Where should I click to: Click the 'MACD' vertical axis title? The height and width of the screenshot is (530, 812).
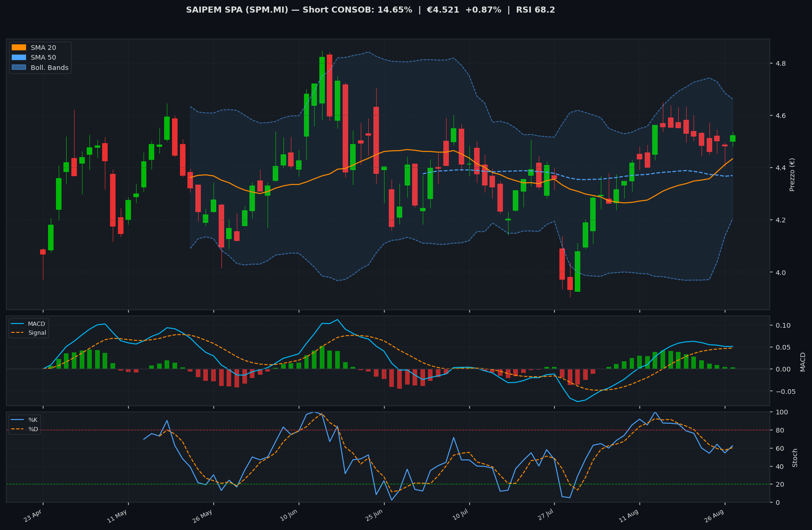click(x=803, y=362)
